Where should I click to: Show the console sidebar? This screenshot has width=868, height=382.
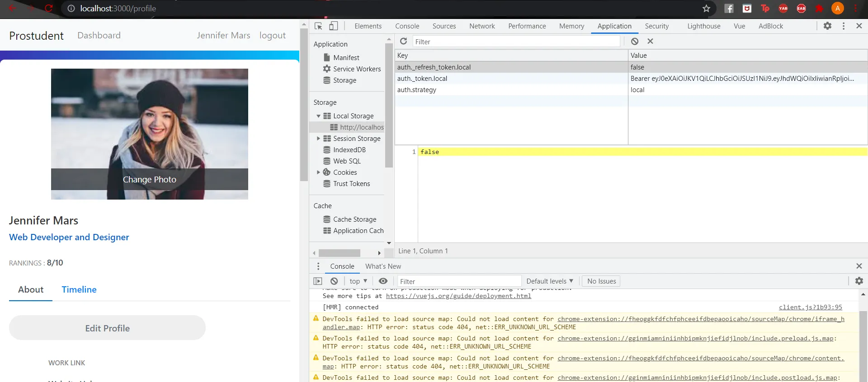click(x=318, y=281)
